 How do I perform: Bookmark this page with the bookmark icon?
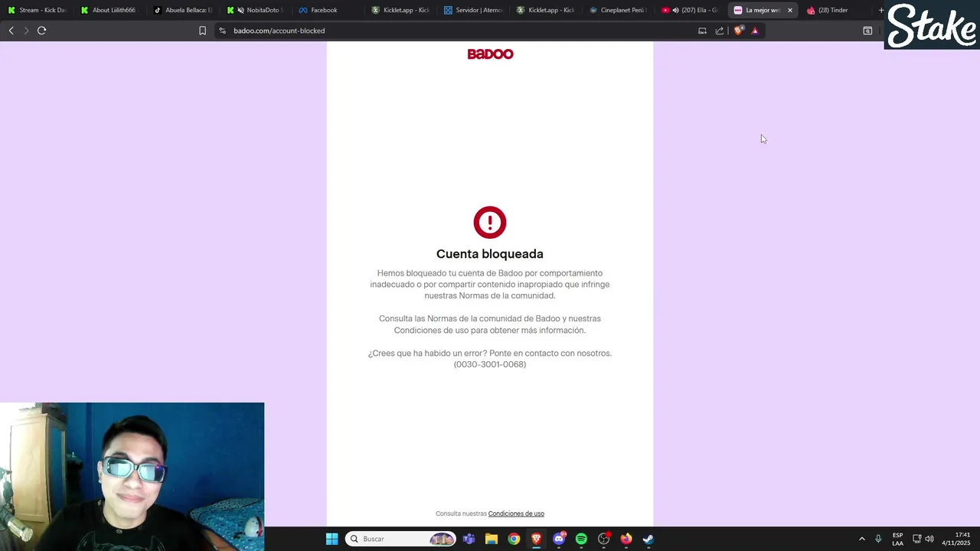point(202,31)
